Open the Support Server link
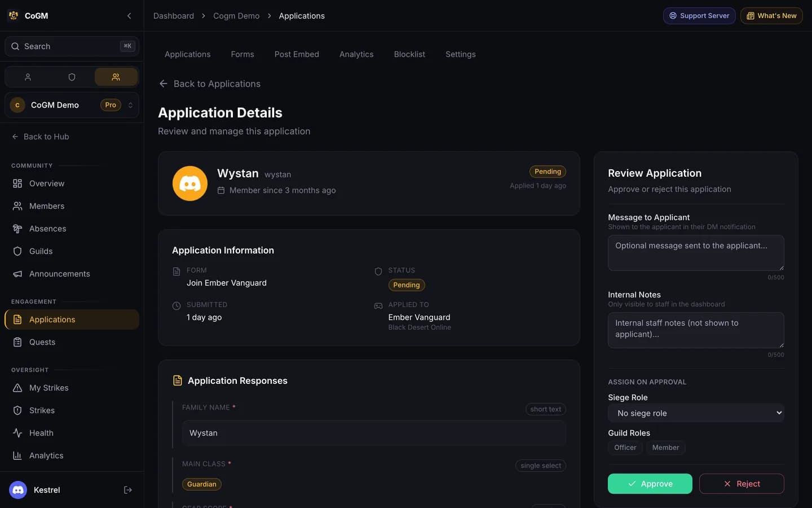The height and width of the screenshot is (508, 812). click(699, 16)
